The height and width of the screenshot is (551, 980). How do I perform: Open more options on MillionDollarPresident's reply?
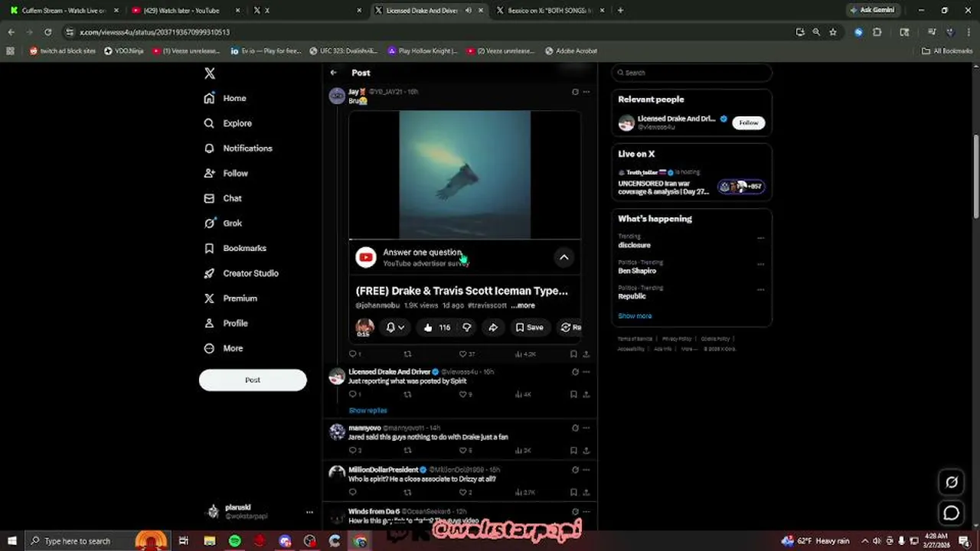(x=586, y=470)
